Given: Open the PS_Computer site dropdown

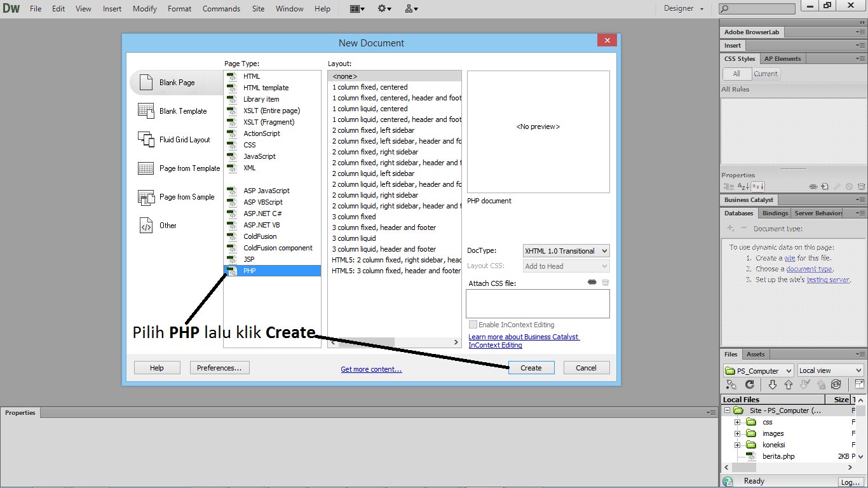Looking at the screenshot, I should [759, 370].
